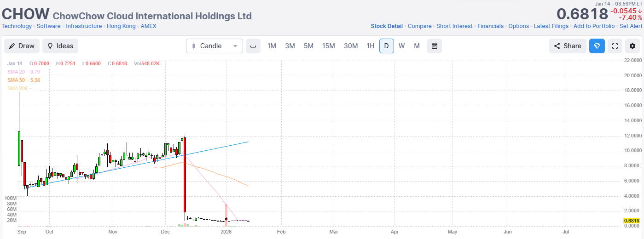This screenshot has width=644, height=239.
Task: Enter fullscreen chart mode
Action: [x=615, y=46]
